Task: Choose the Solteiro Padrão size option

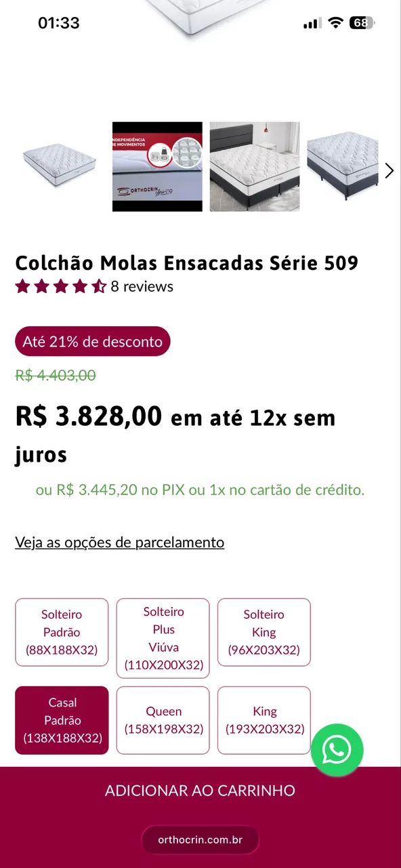Action: click(x=62, y=632)
